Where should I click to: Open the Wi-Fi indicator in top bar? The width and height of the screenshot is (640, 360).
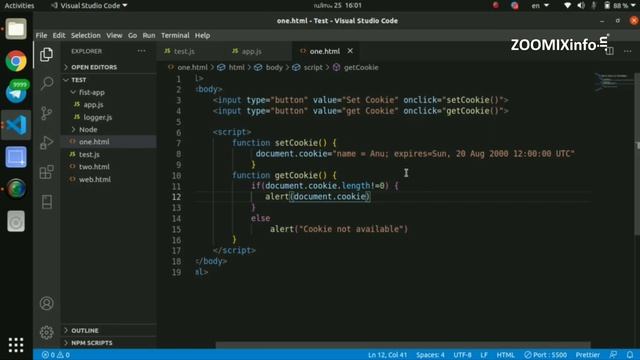click(567, 5)
